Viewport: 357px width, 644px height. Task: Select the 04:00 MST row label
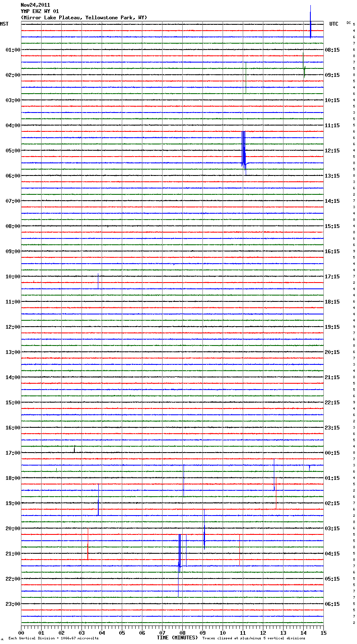point(13,126)
